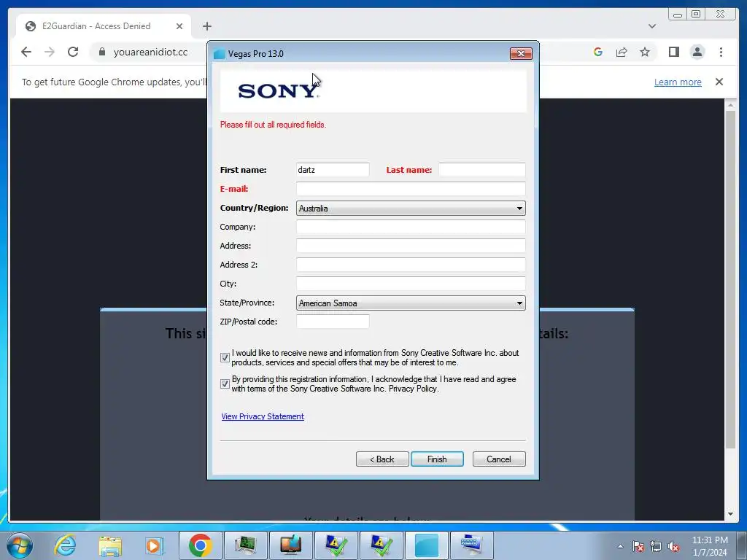Image resolution: width=747 pixels, height=560 pixels.
Task: Close the Vegas Pro 13.0 dialog
Action: pos(521,53)
